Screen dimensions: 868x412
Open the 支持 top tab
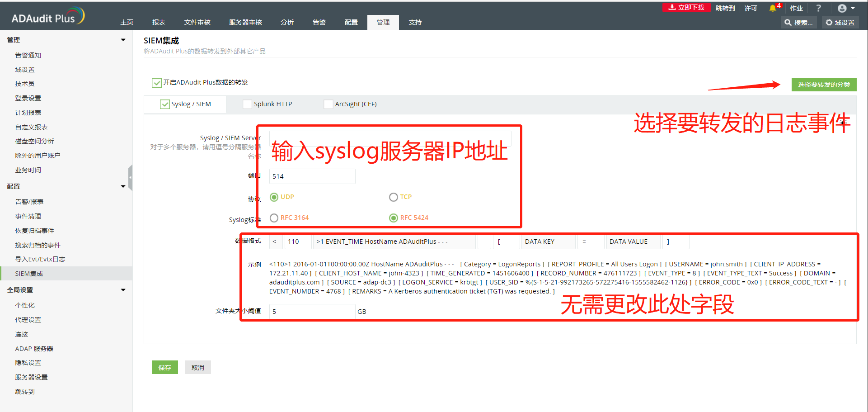(415, 22)
